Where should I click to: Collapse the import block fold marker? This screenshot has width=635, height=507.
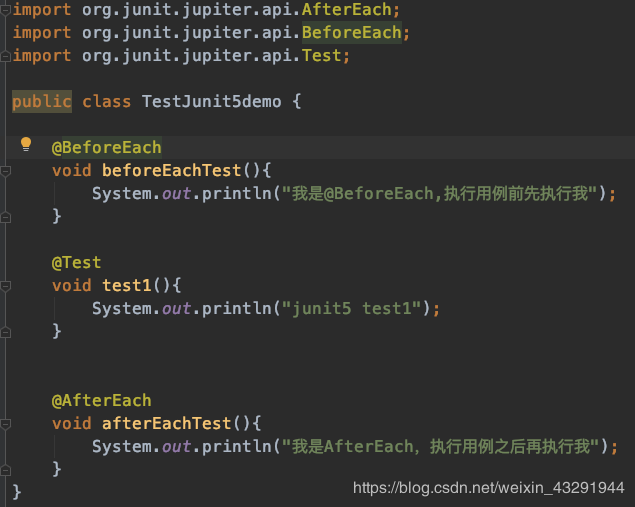[5, 10]
